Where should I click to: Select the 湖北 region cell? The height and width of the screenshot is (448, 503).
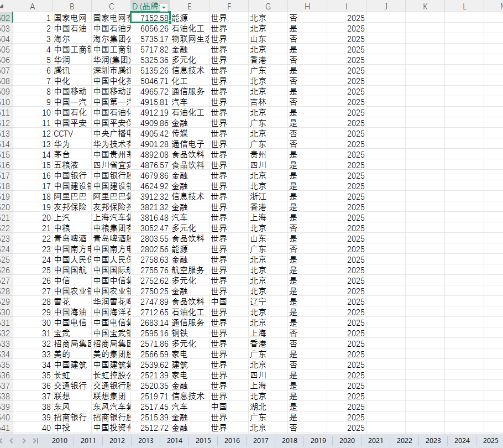pos(268,407)
